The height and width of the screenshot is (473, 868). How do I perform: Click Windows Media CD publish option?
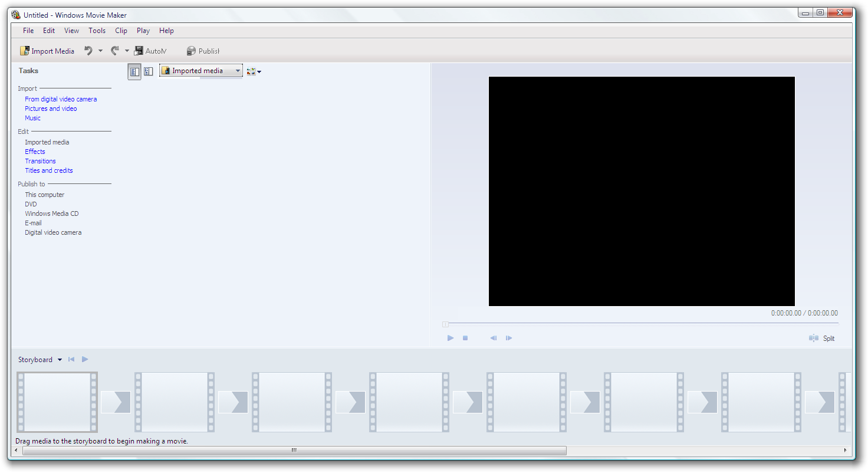[x=52, y=213]
